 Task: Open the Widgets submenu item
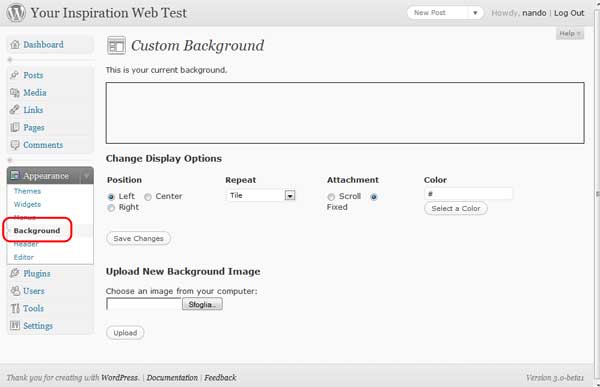[27, 204]
